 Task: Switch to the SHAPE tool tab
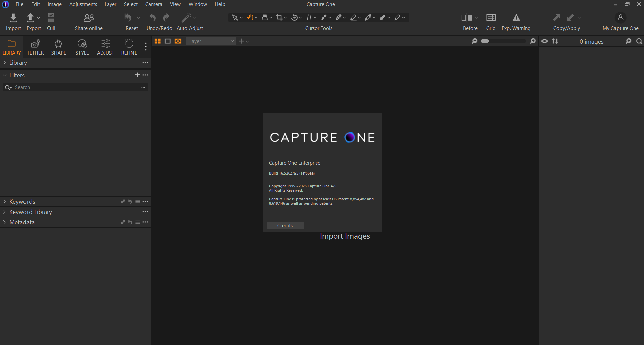[x=59, y=47]
